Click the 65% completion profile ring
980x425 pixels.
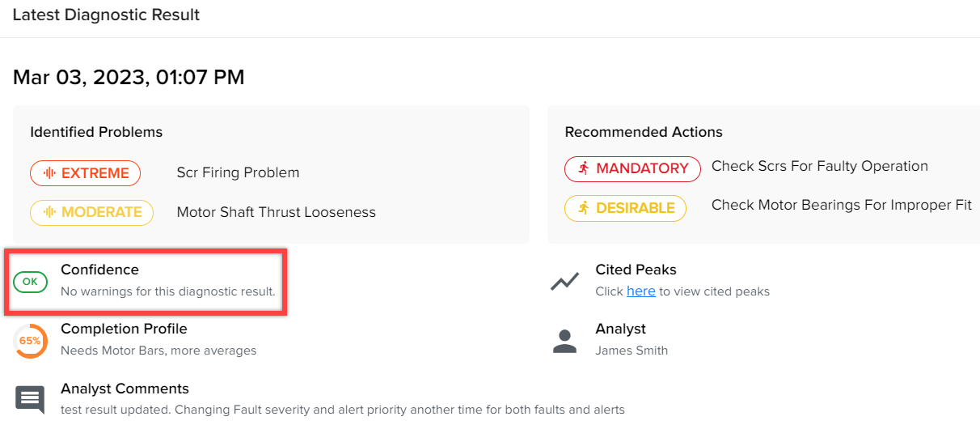click(x=30, y=341)
